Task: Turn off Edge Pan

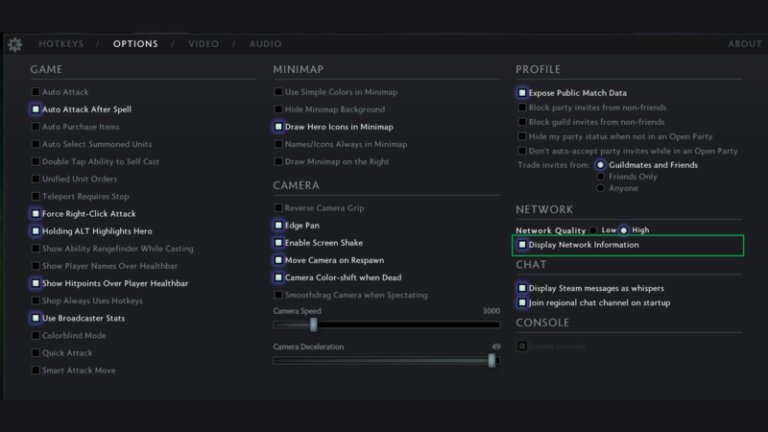Action: coord(279,226)
